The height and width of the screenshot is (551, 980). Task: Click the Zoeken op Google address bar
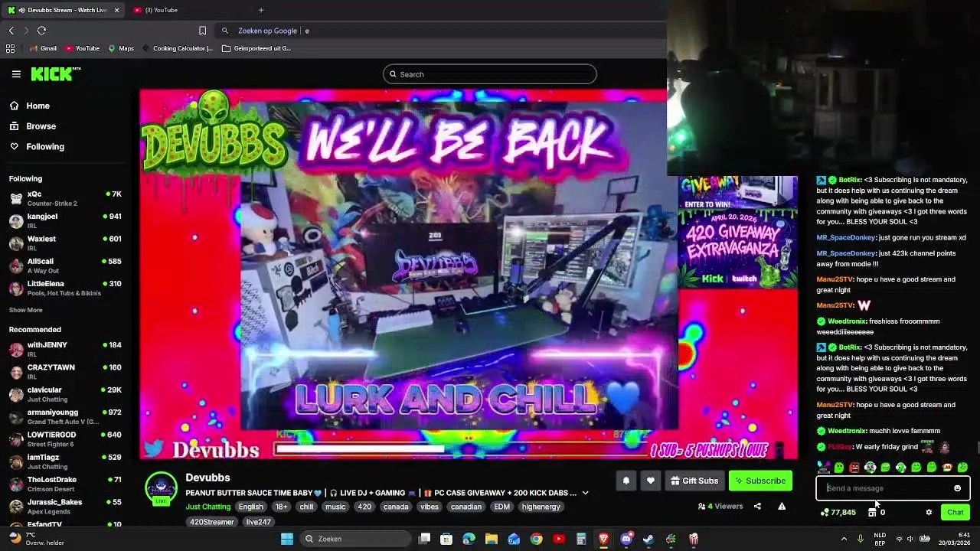click(440, 31)
